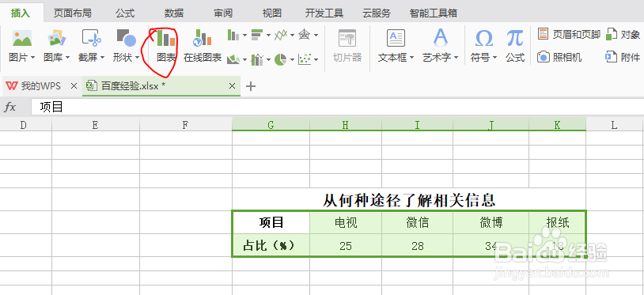The image size is (644, 295).
Task: Insert a scatter chart icon
Action: [305, 59]
